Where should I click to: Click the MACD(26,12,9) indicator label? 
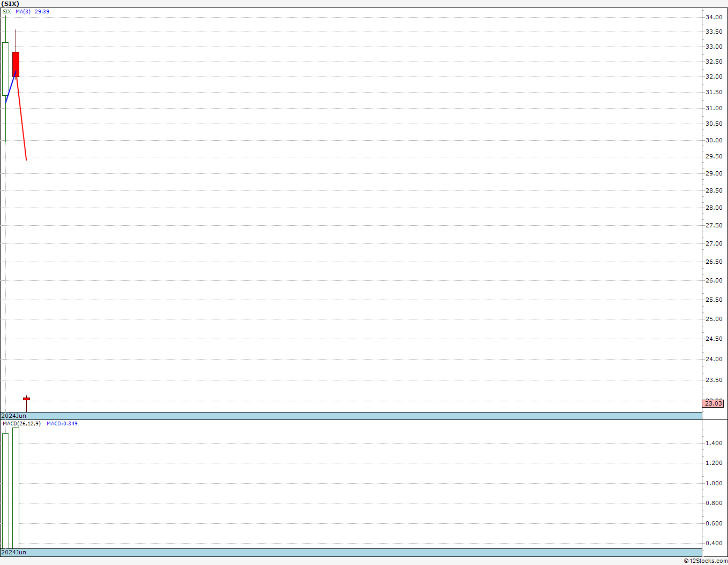[x=21, y=423]
